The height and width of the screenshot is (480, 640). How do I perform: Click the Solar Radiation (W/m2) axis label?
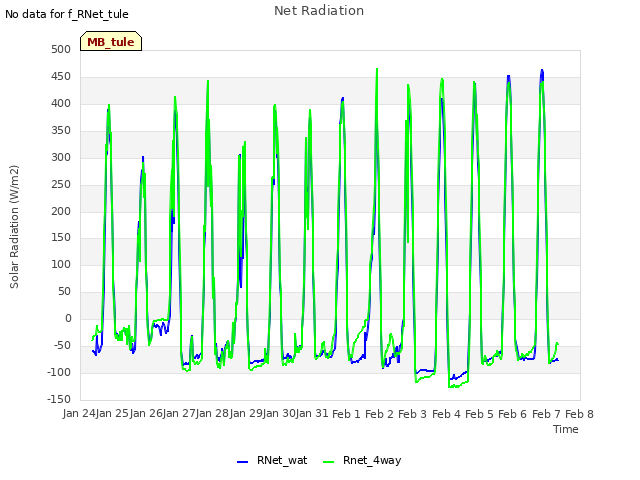coord(14,227)
